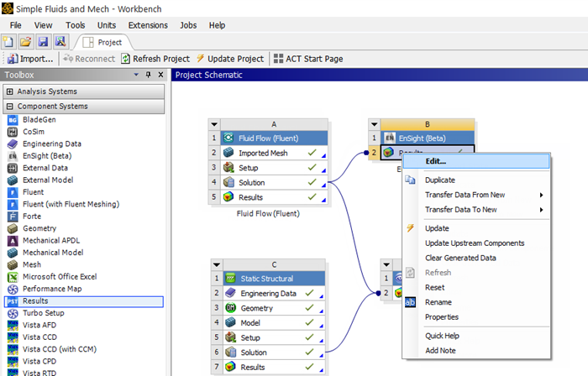Viewport: 588px width, 376px height.
Task: Click the Reconnect toolbar button
Action: 89,59
